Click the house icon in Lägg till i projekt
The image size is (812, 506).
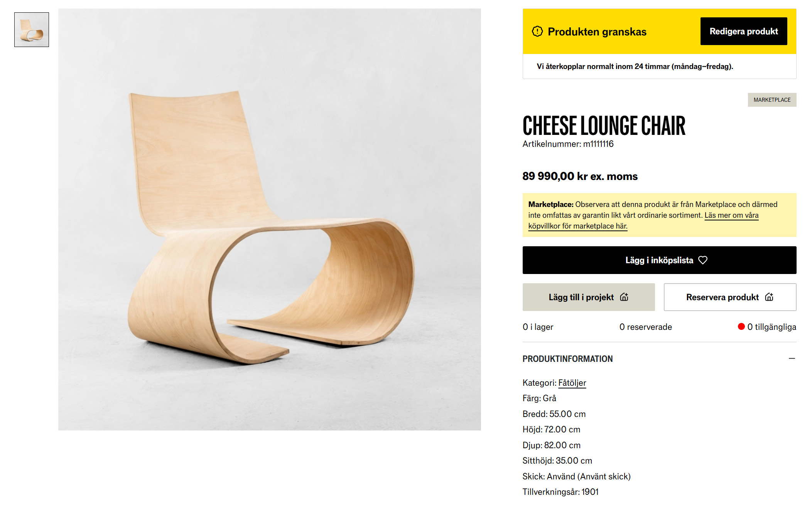pos(624,297)
